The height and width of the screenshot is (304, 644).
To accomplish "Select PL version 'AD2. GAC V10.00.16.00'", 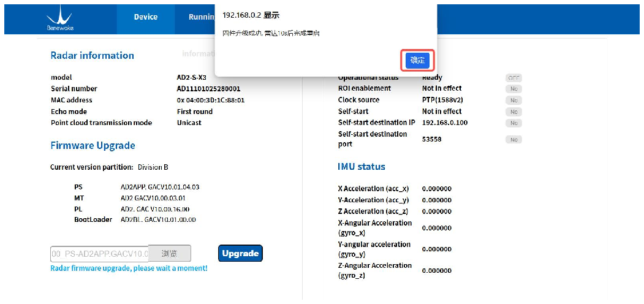I will [155, 208].
